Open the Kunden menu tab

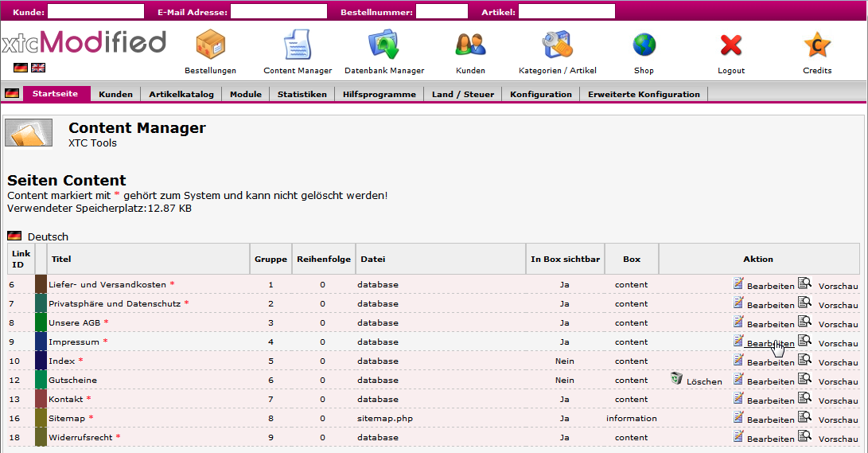(115, 94)
